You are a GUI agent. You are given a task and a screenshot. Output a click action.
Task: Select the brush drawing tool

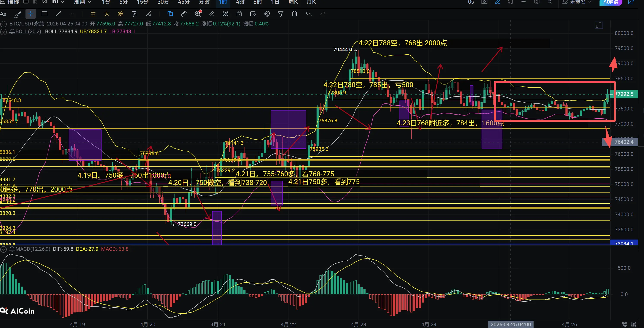coord(17,14)
